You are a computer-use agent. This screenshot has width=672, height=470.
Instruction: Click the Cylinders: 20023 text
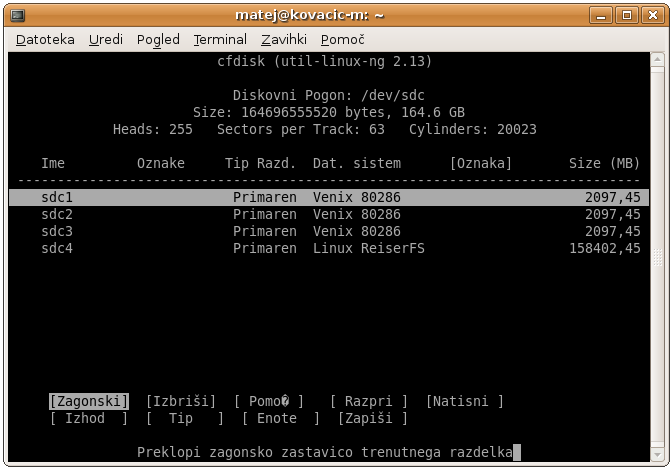(472, 129)
